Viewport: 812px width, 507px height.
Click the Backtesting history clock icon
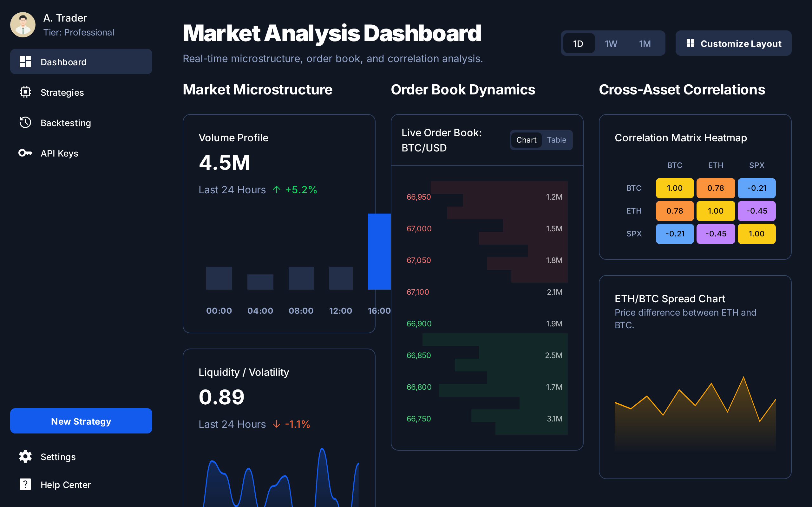point(25,122)
